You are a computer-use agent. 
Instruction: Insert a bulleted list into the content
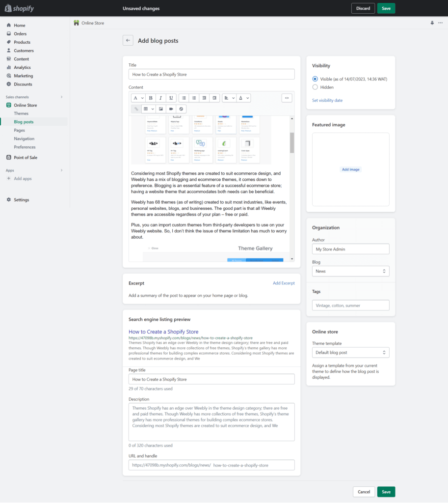[x=184, y=98]
